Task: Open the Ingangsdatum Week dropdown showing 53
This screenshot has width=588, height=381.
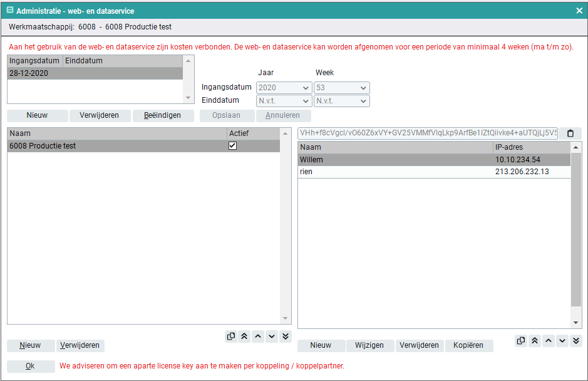Action: tap(341, 88)
